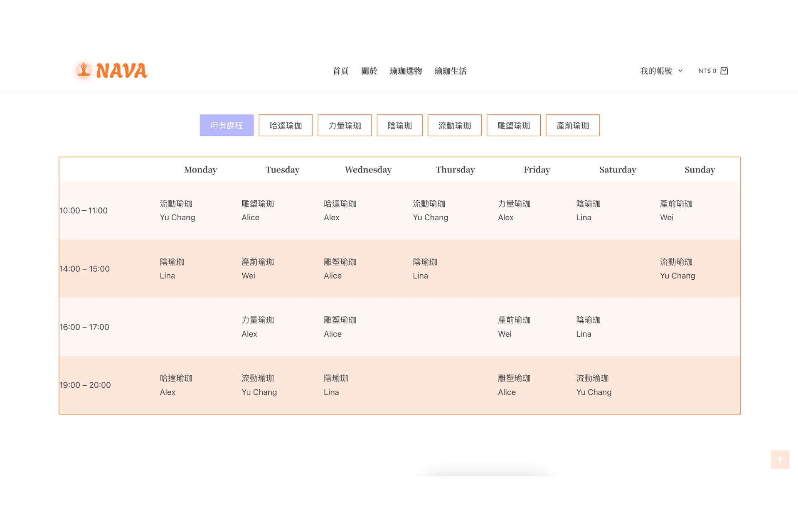
Task: Filter schedule by 力量瑜珈
Action: tap(345, 126)
